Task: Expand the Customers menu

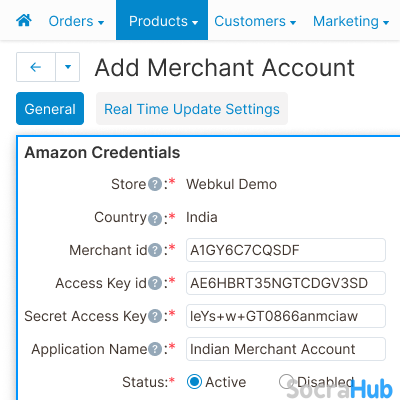Action: [255, 21]
